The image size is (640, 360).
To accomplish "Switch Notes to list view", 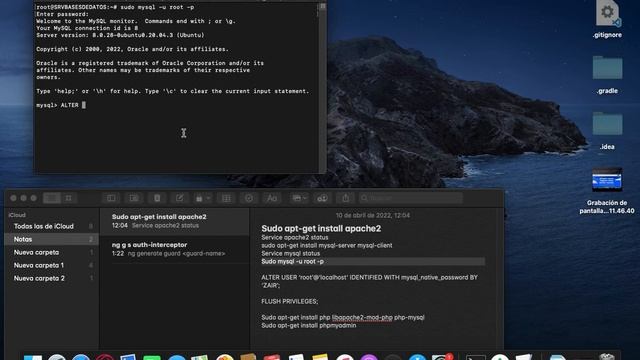I will (x=52, y=198).
